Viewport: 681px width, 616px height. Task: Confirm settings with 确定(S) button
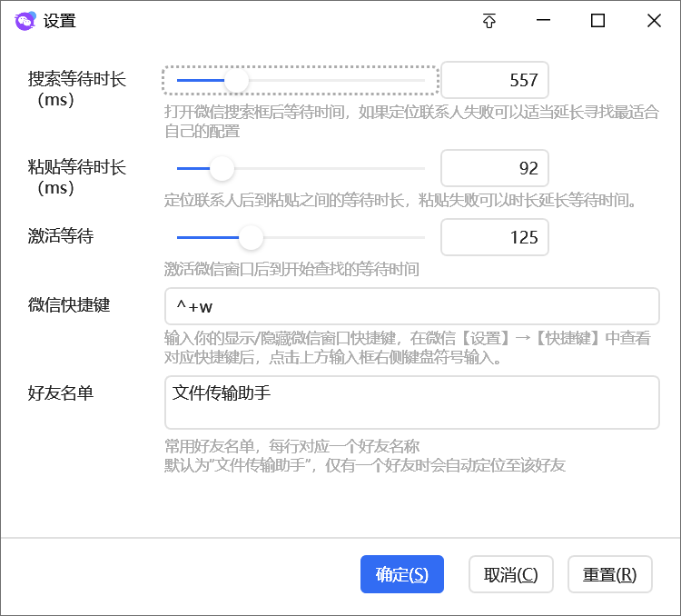(x=402, y=574)
